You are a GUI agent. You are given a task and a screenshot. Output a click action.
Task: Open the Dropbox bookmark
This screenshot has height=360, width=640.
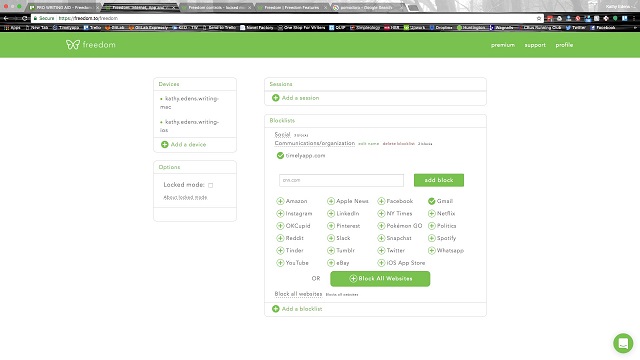tap(441, 28)
